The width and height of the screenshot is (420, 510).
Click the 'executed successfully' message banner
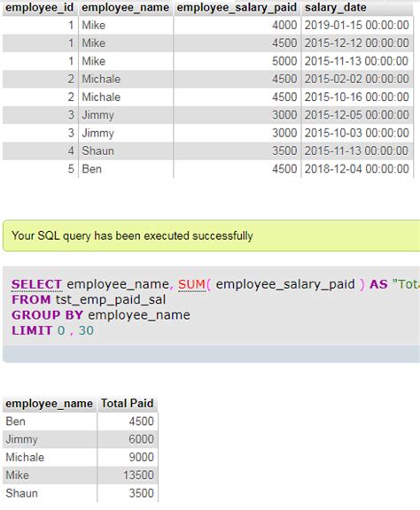211,236
